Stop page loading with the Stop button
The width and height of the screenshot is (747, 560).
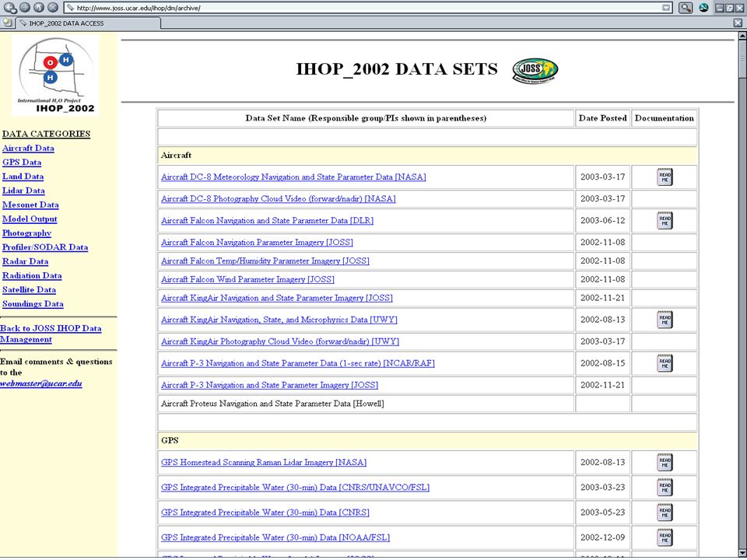point(53,8)
